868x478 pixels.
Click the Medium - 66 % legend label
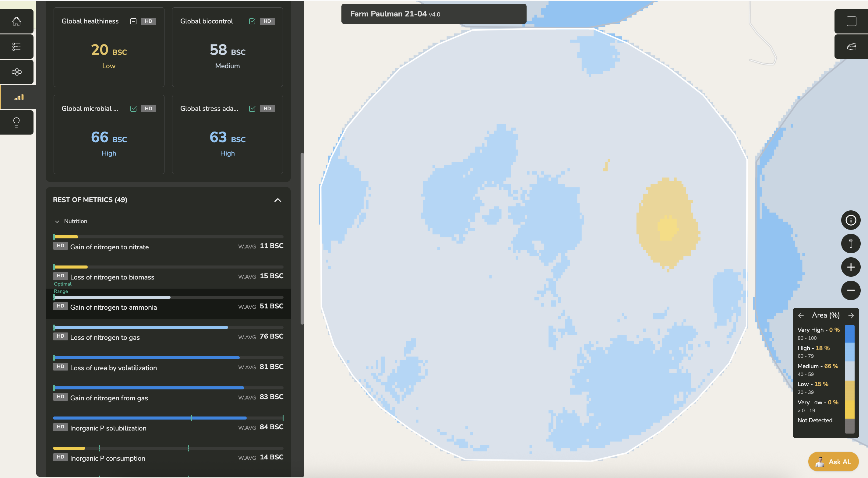pyautogui.click(x=817, y=366)
